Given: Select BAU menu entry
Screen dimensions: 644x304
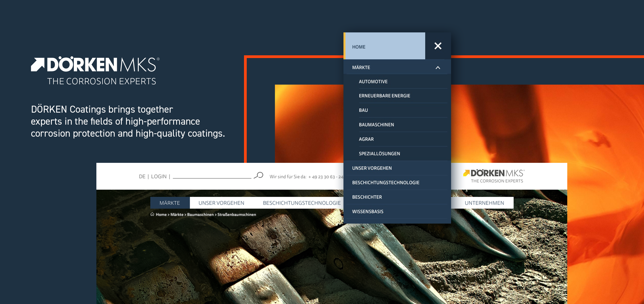Looking at the screenshot, I should pyautogui.click(x=363, y=110).
